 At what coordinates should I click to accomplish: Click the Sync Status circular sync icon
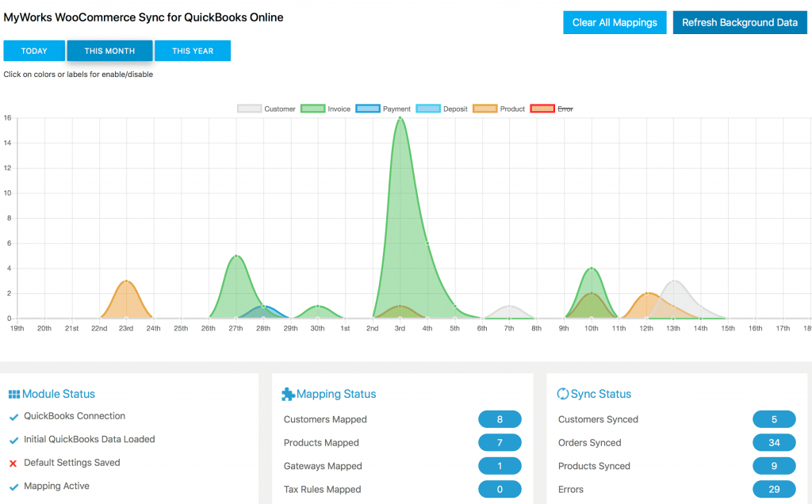click(x=563, y=394)
